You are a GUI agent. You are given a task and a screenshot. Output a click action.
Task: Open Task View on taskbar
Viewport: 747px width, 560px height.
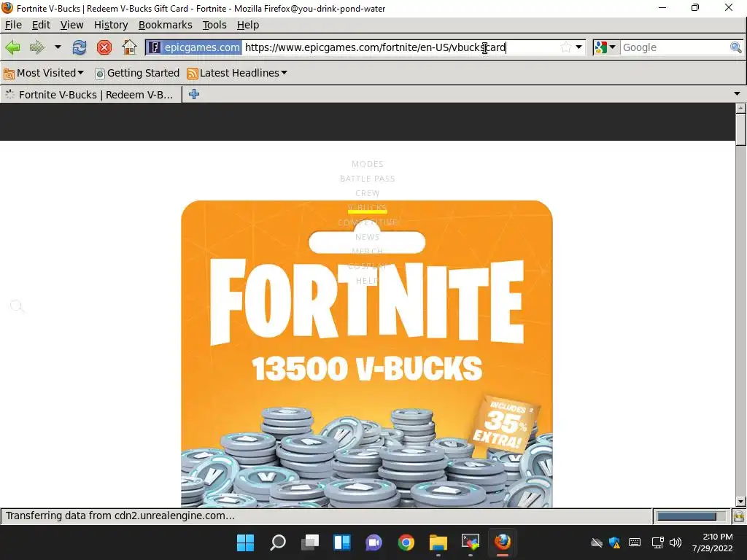pos(310,542)
